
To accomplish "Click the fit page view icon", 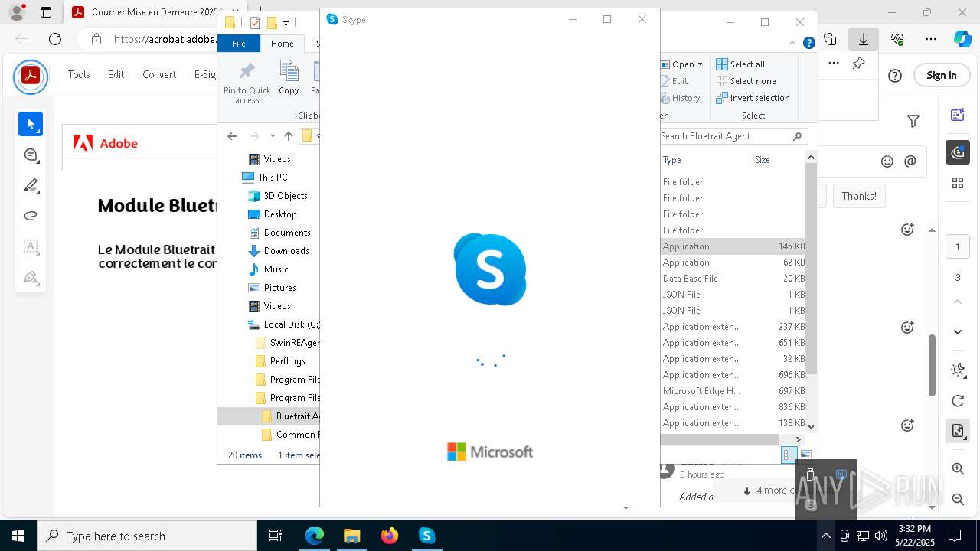I will [958, 431].
